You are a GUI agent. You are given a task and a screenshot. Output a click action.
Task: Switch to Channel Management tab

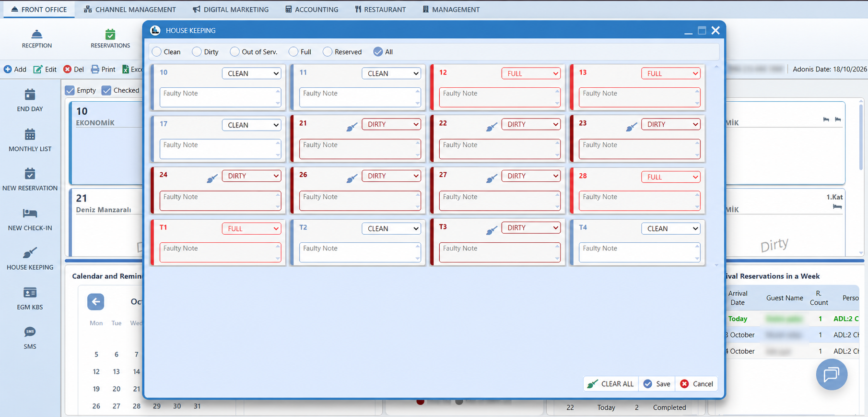129,10
